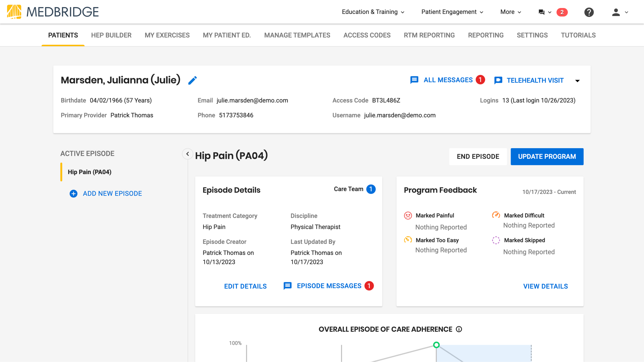Open the messages chat icon in header
The height and width of the screenshot is (362, 644).
(541, 12)
